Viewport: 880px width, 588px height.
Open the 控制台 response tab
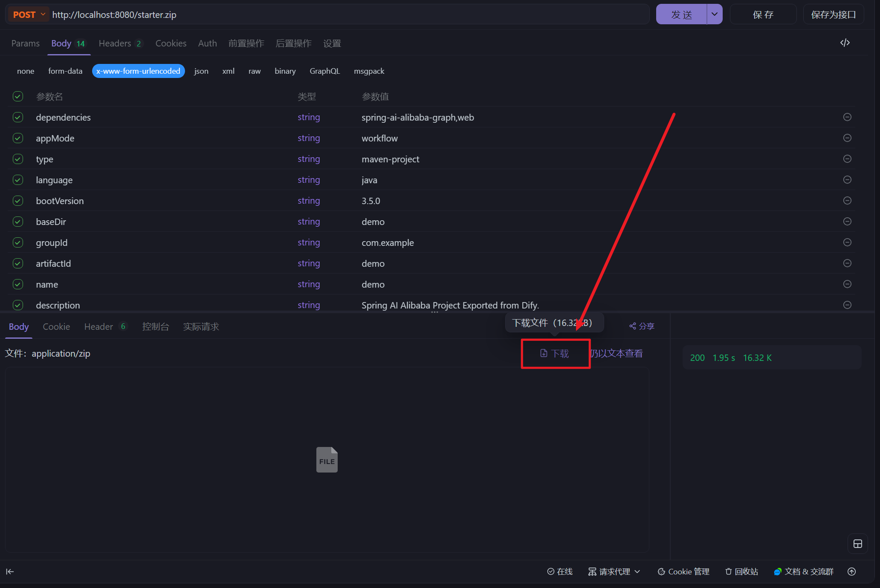click(156, 326)
